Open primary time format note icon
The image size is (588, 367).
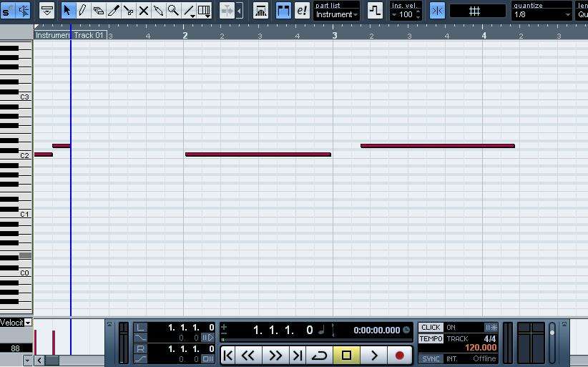(x=321, y=331)
